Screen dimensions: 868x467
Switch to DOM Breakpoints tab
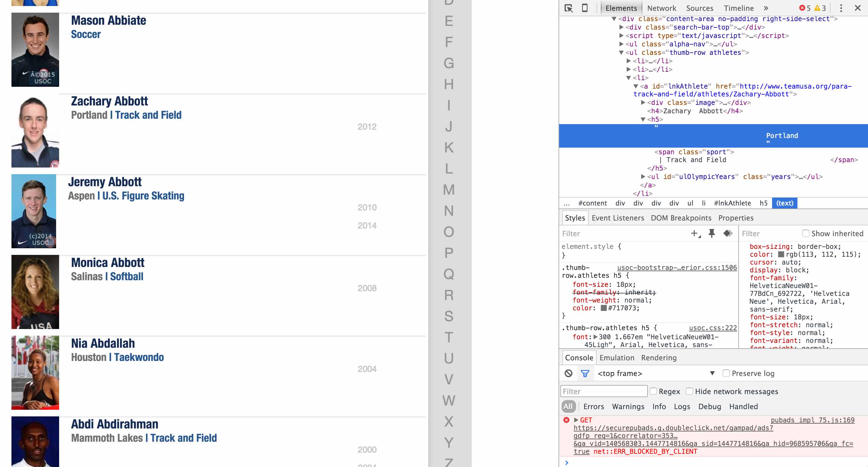click(x=681, y=218)
